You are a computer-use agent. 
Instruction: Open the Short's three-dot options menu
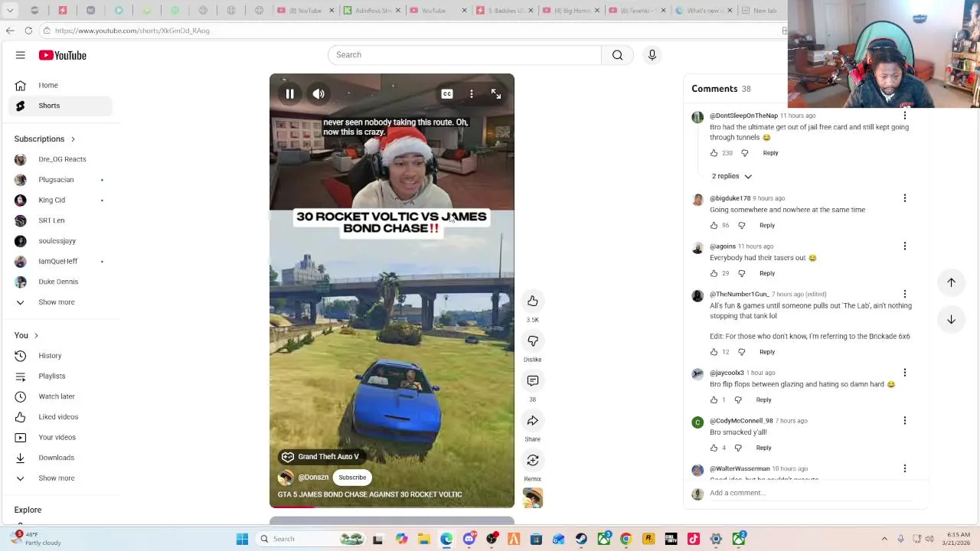[472, 94]
